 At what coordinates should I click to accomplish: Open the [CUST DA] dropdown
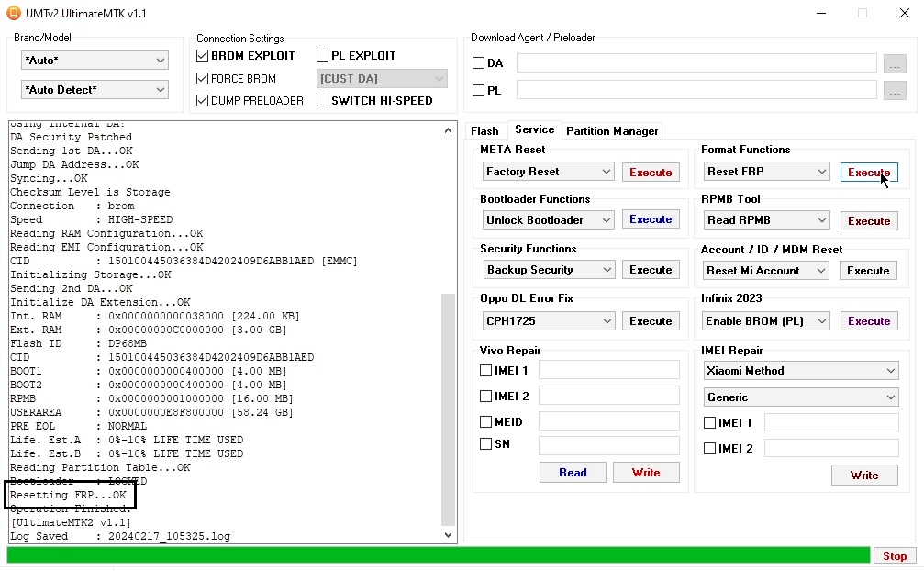(x=382, y=78)
